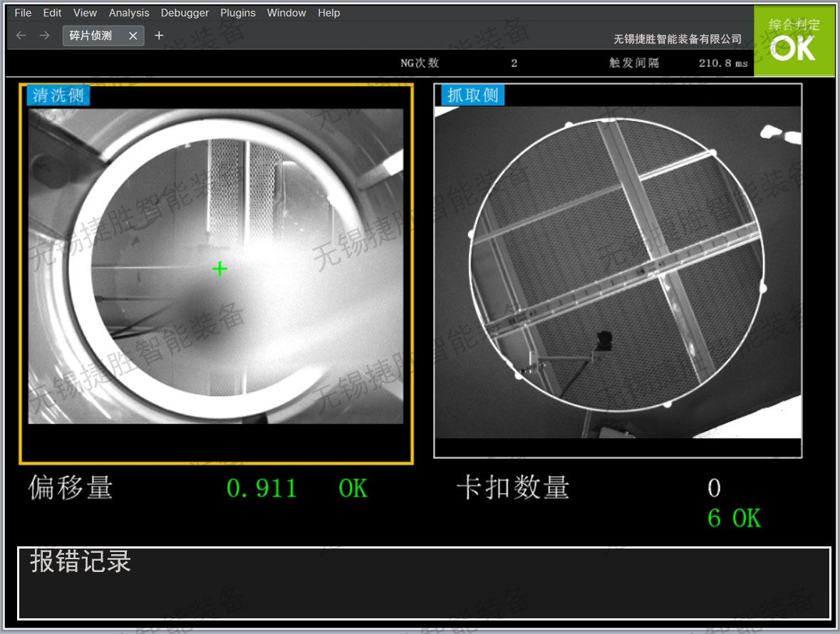Open the Debugger menu

click(x=185, y=13)
